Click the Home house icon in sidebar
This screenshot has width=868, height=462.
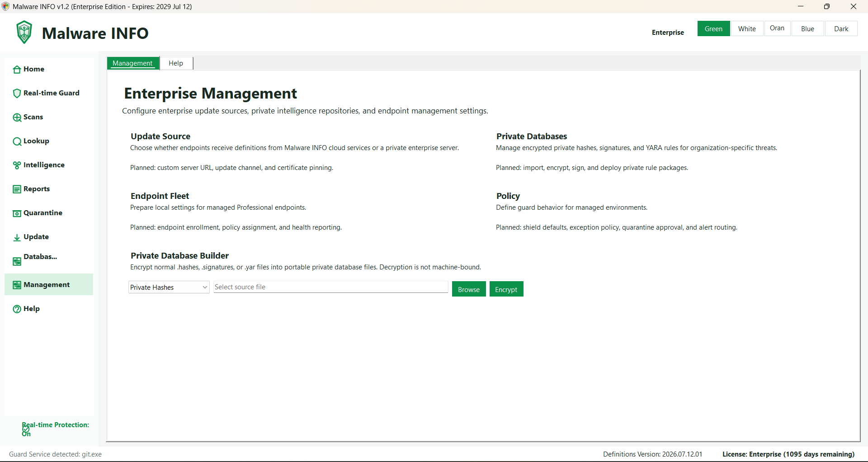17,70
